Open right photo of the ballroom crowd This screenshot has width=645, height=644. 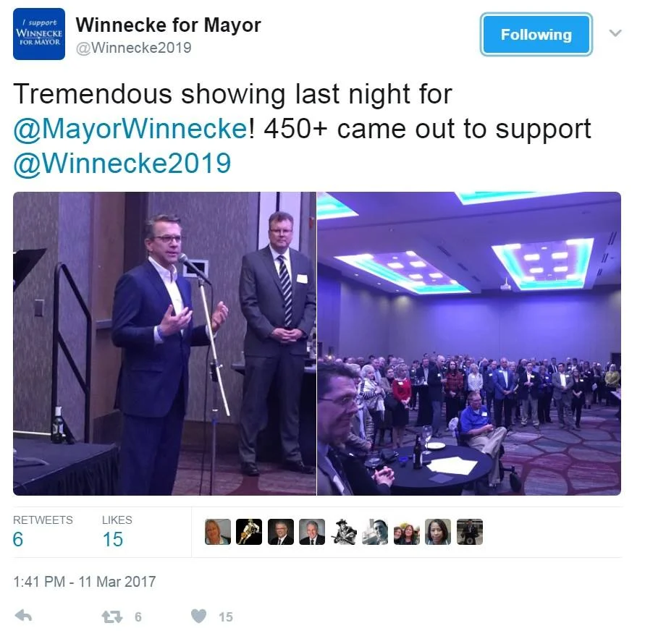click(469, 344)
